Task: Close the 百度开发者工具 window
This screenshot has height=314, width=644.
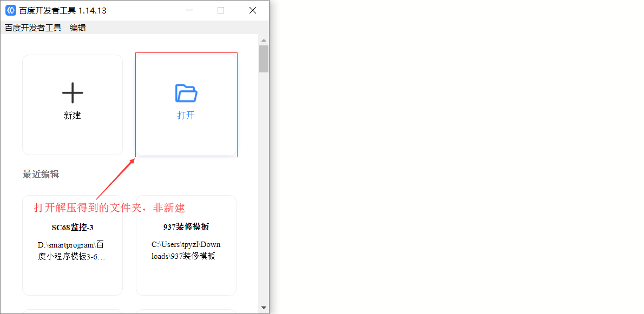Action: (253, 10)
